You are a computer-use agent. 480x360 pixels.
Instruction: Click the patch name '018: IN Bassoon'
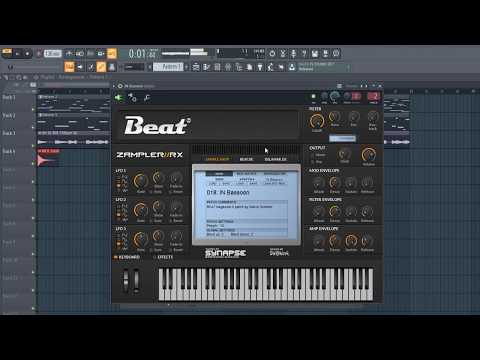coord(228,193)
